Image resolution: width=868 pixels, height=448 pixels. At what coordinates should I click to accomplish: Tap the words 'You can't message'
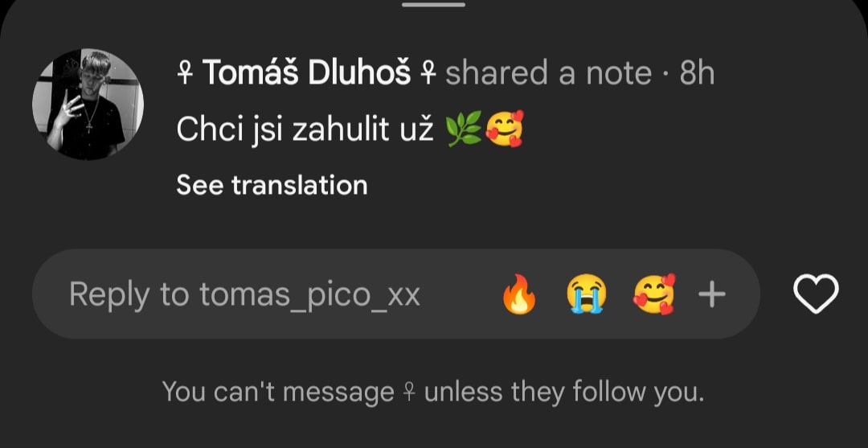coord(278,392)
